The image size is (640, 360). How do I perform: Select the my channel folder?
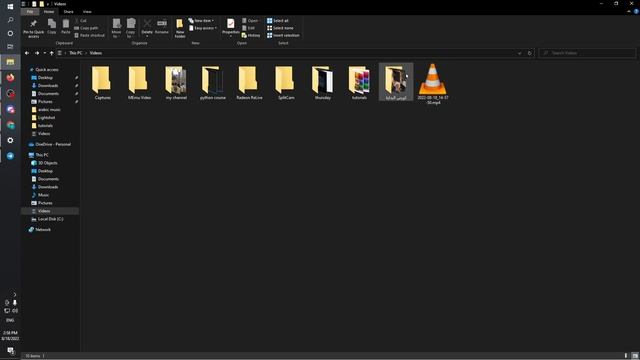pos(176,82)
